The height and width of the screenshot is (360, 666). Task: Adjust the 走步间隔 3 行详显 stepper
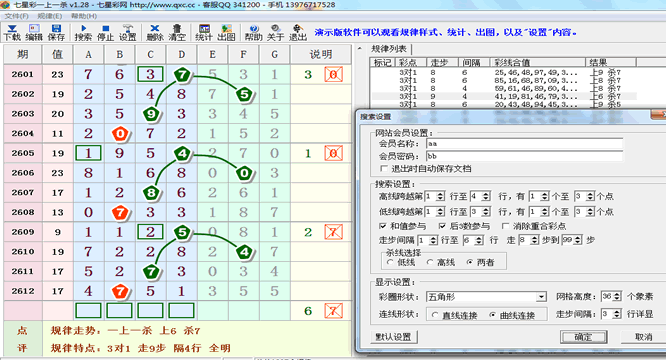coord(617,314)
